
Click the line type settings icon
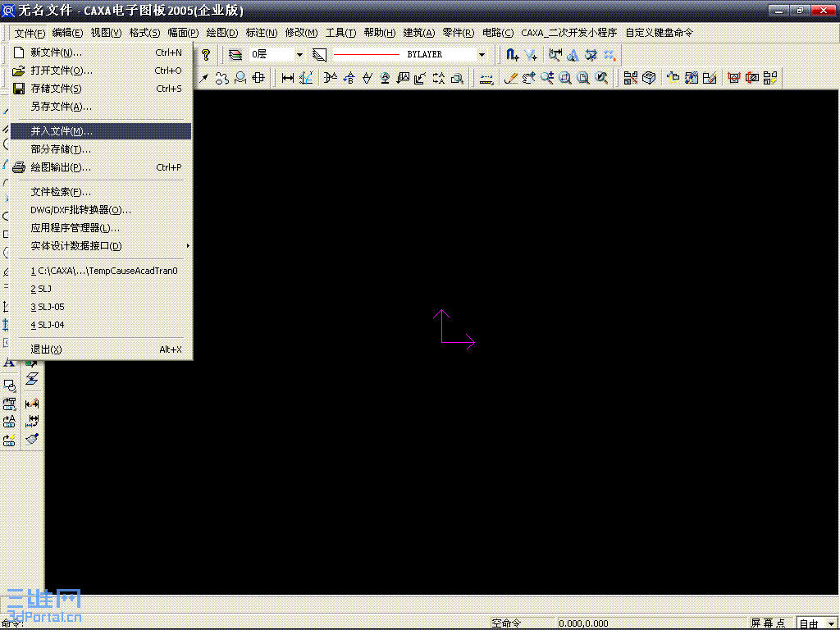click(319, 55)
